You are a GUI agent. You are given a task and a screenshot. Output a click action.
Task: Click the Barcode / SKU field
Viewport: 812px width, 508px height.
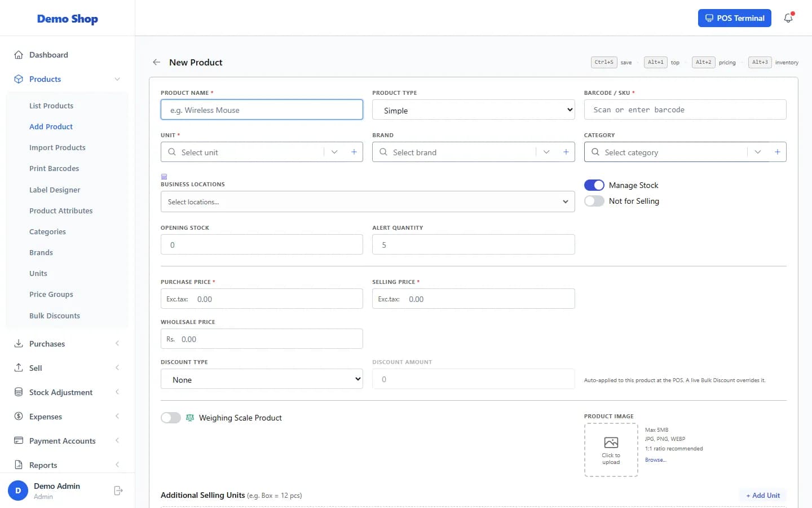point(685,110)
